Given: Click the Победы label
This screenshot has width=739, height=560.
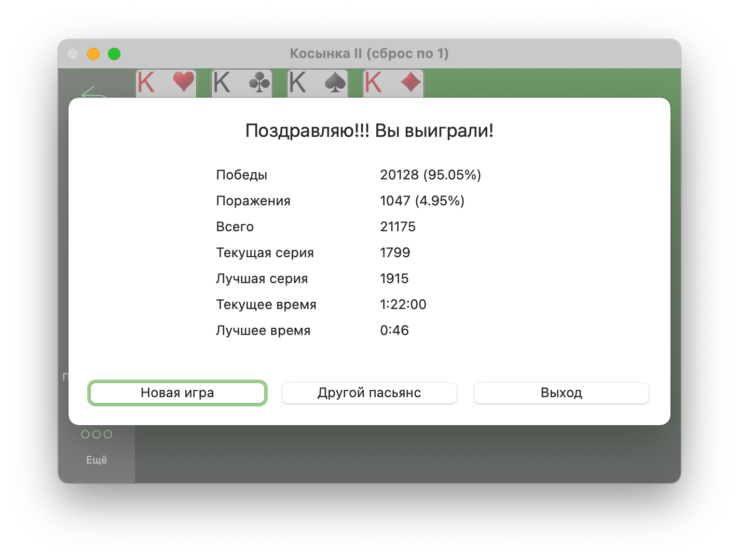Looking at the screenshot, I should coord(242,175).
